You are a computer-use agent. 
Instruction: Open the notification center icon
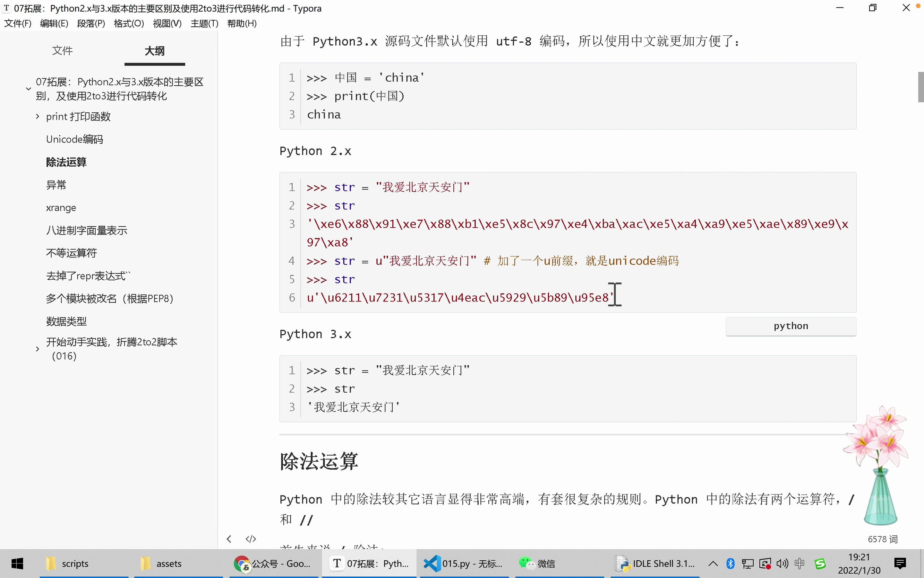(900, 563)
